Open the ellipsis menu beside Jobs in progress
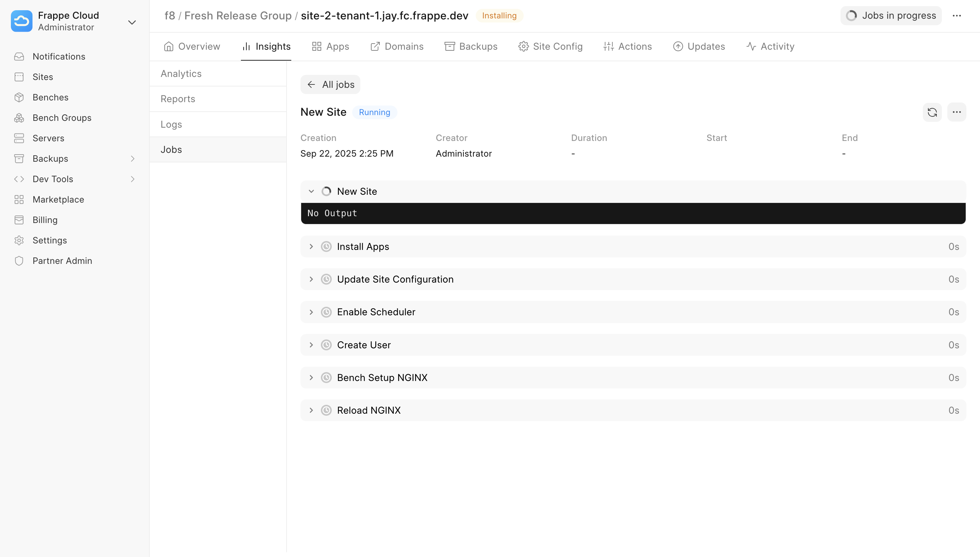 click(x=957, y=15)
